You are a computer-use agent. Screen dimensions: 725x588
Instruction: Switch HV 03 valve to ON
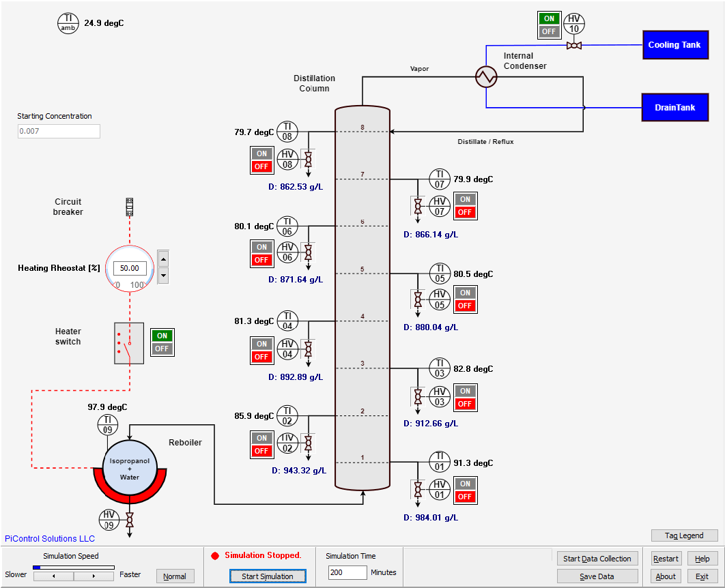coord(465,391)
